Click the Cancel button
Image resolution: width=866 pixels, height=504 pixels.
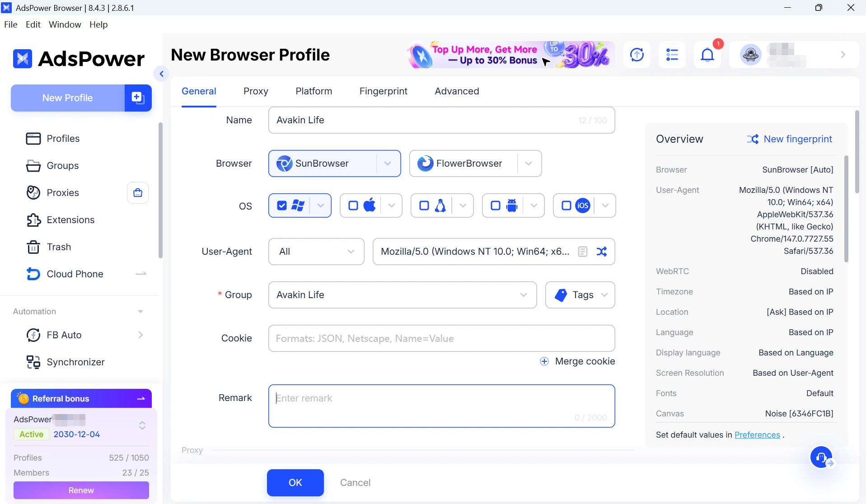(356, 483)
